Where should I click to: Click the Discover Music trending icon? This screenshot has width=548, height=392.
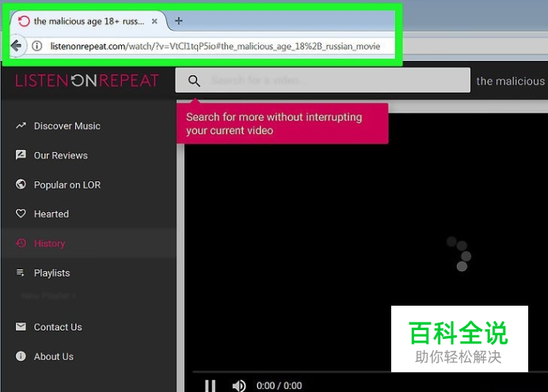(21, 125)
